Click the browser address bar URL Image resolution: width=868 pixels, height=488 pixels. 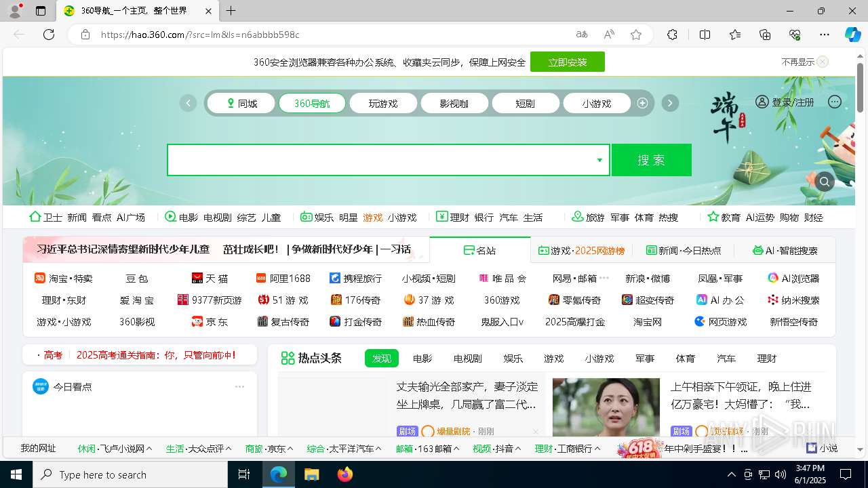coord(200,35)
